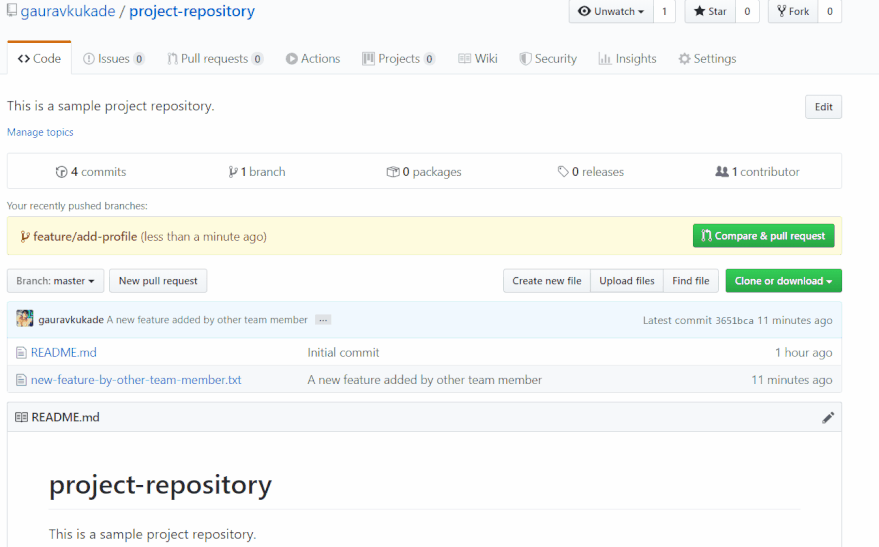View the 4 commits history
Screen dimensions: 879x547
tap(91, 172)
